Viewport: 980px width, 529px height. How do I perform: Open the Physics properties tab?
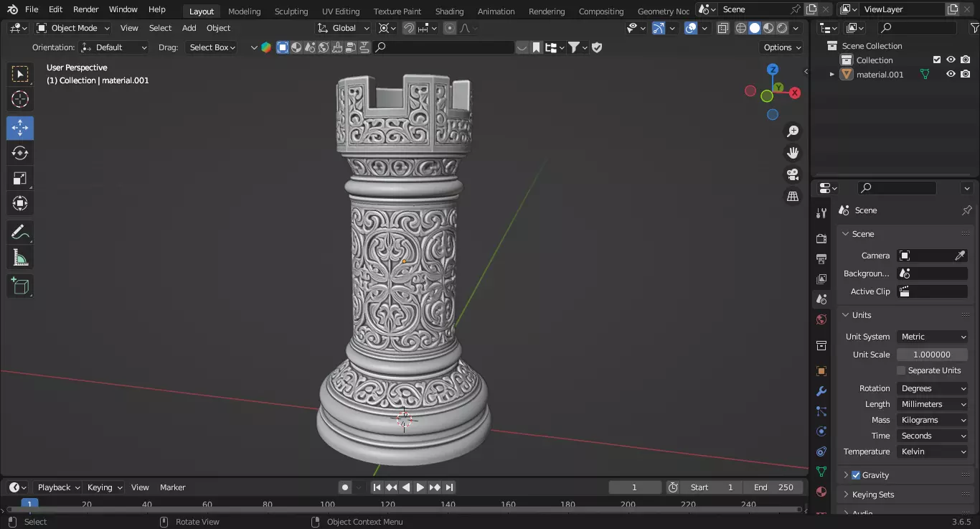point(821,431)
